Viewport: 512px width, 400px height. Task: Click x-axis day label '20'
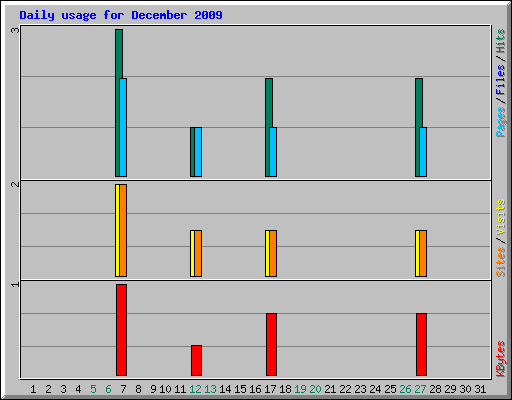[315, 389]
